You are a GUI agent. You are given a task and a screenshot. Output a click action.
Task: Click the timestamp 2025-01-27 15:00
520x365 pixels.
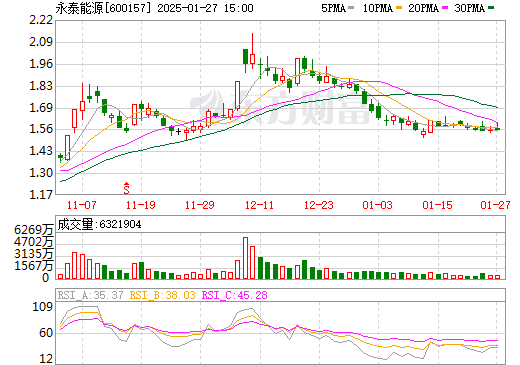pos(205,8)
